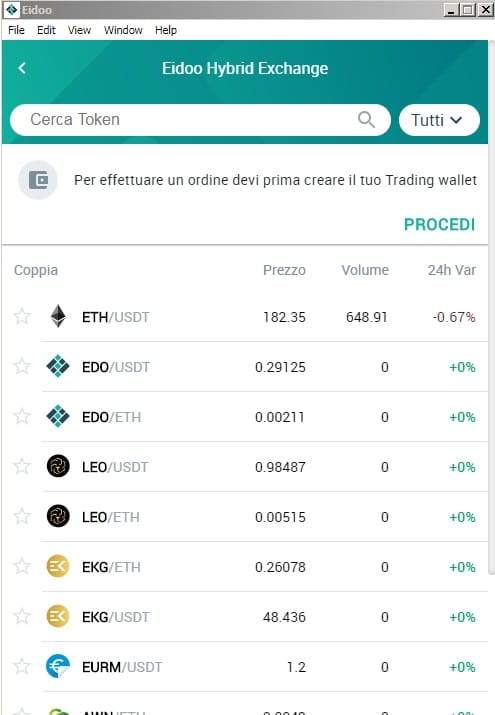Star the LEO/USDT pair
The width and height of the screenshot is (495, 715).
coord(22,466)
